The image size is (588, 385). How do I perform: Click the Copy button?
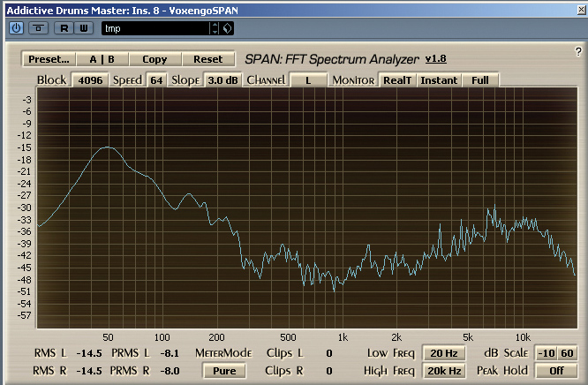point(155,59)
